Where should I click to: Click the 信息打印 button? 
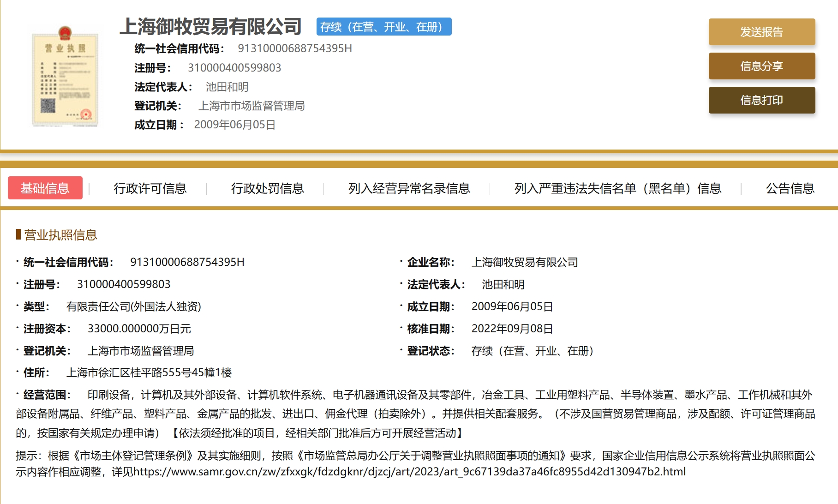click(762, 100)
